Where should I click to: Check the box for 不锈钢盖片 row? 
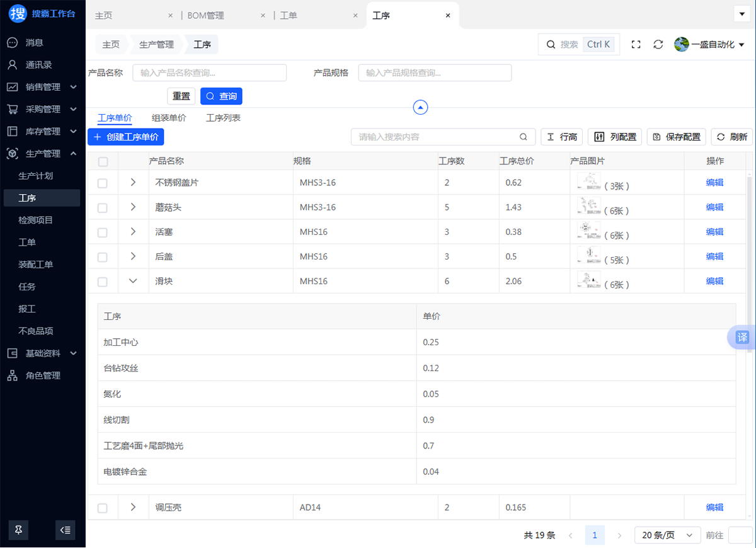(103, 183)
